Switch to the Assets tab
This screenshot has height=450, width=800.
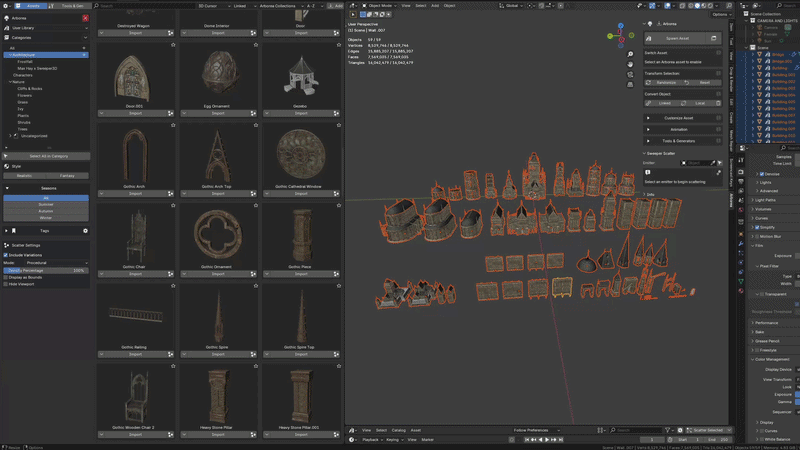coord(31,6)
